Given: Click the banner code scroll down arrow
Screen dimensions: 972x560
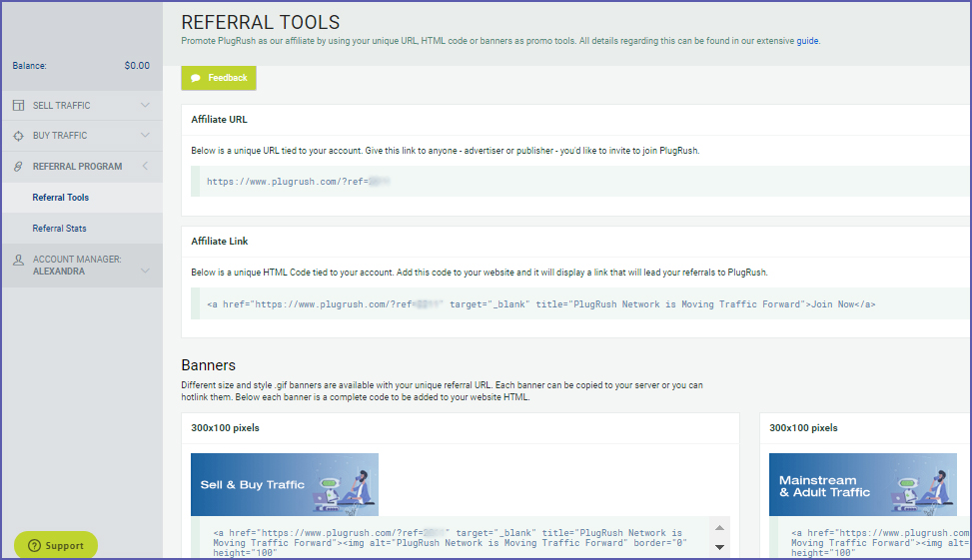Looking at the screenshot, I should tap(719, 547).
